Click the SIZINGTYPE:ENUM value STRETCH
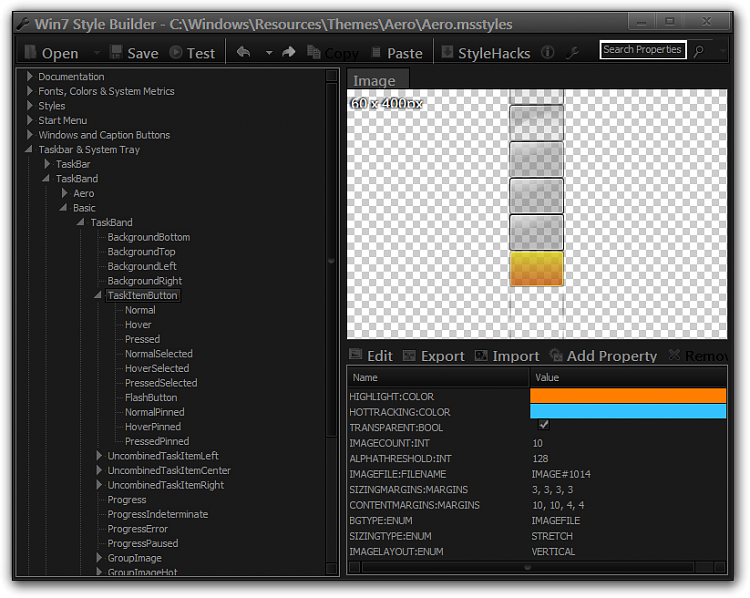This screenshot has height=598, width=750. pos(552,536)
